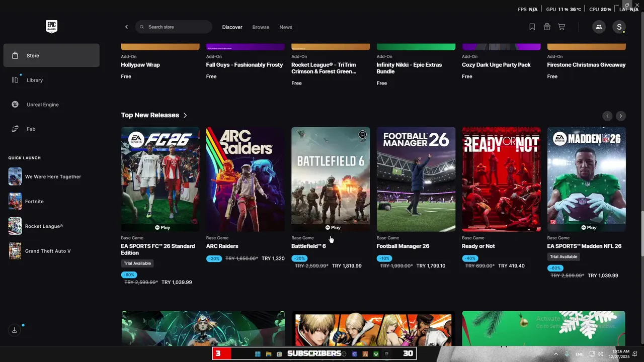Click the shopping bag Store icon
644x362 pixels.
[15, 55]
